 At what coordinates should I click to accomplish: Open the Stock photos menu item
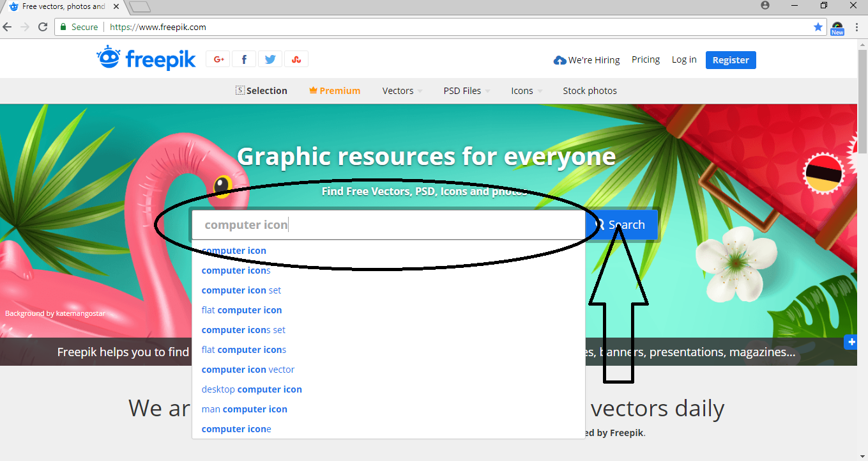click(x=590, y=91)
